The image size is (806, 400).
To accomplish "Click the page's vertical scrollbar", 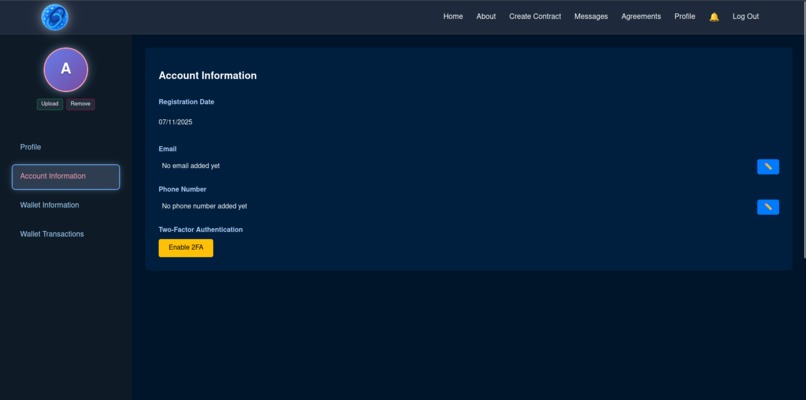I will coord(803,129).
